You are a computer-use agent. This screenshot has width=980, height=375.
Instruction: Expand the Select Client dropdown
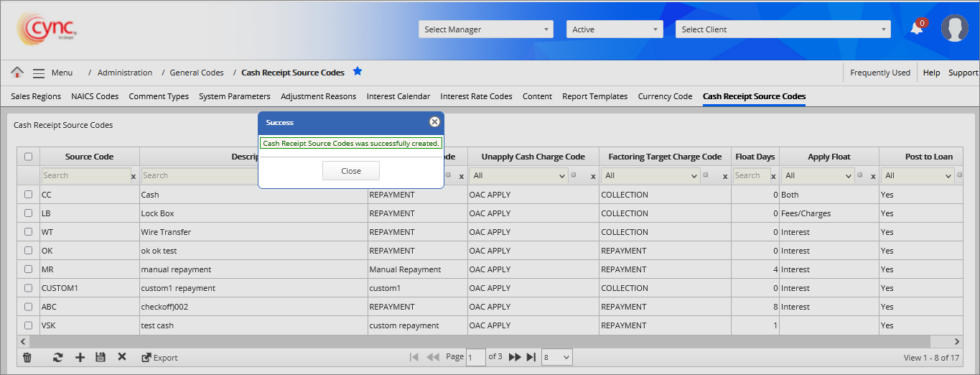(783, 29)
